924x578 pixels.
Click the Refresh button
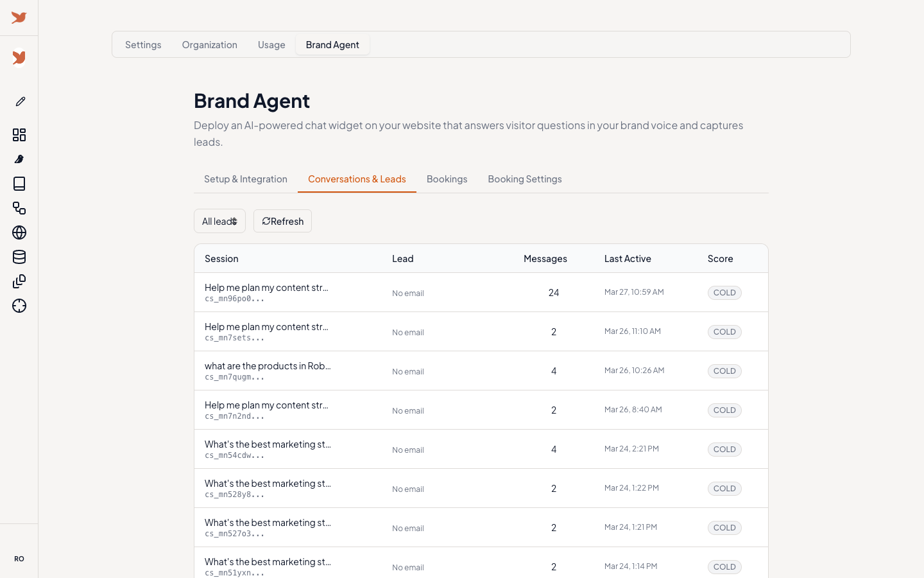click(x=282, y=221)
